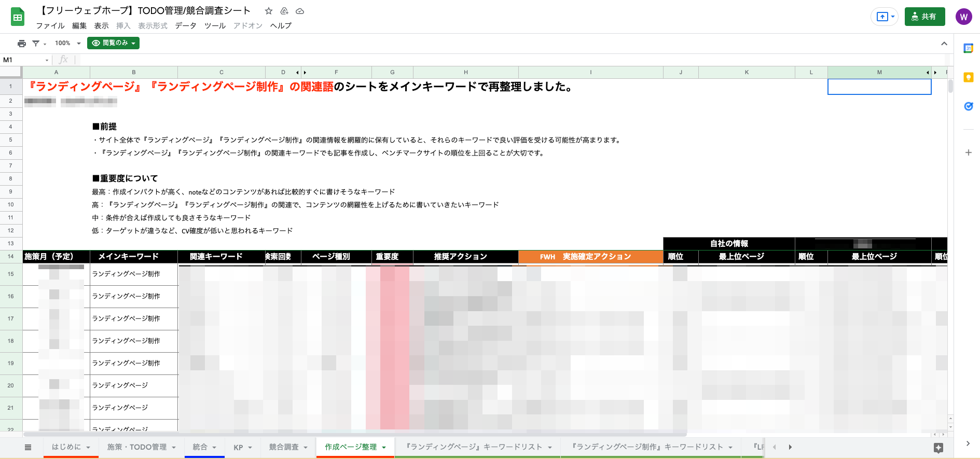
Task: Click the M1 name box
Action: 23,60
